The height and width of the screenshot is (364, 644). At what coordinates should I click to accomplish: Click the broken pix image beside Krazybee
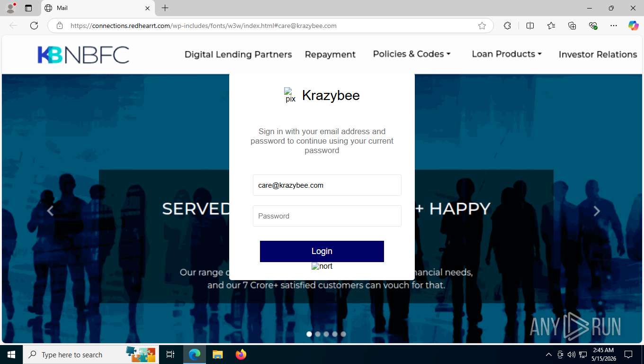[x=290, y=95]
